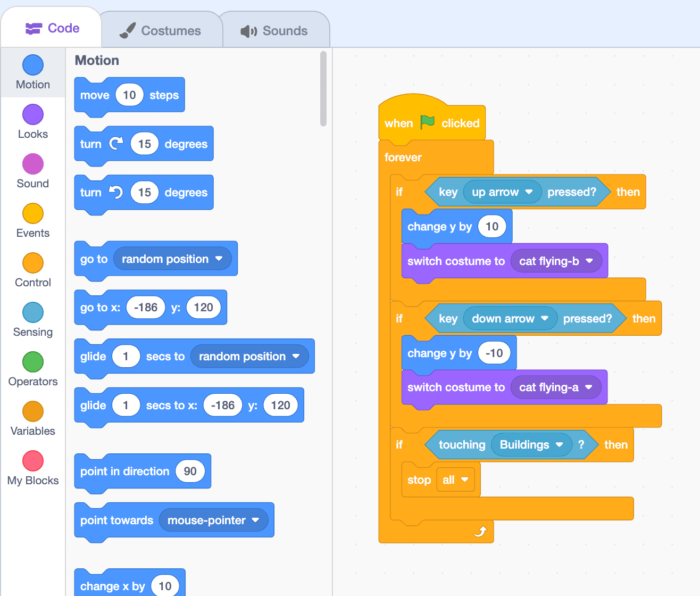Click the clockwise turn arrow icon in palette
Screen dimensions: 700x596
pyautogui.click(x=116, y=144)
